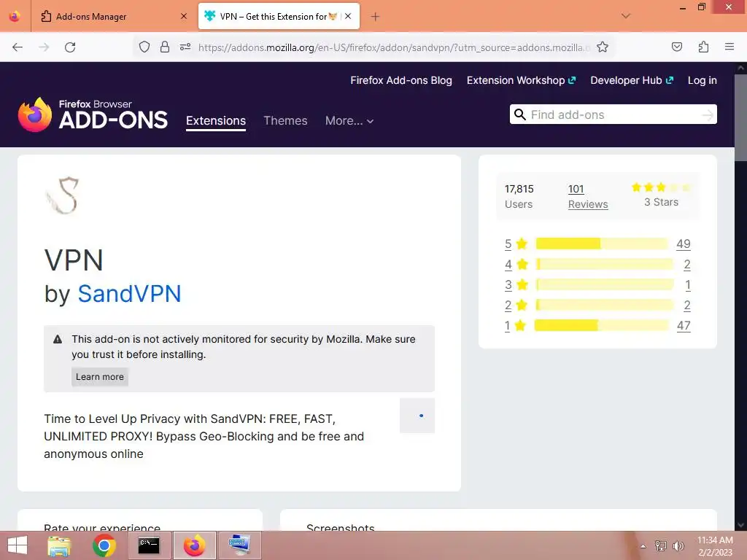747x560 pixels.
Task: Show hidden system tray icons
Action: (643, 546)
